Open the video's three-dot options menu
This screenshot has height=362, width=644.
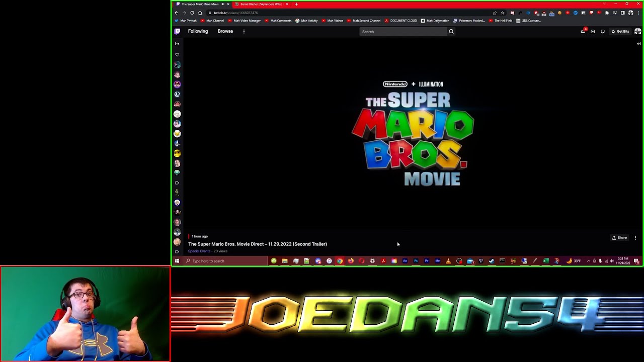point(635,238)
